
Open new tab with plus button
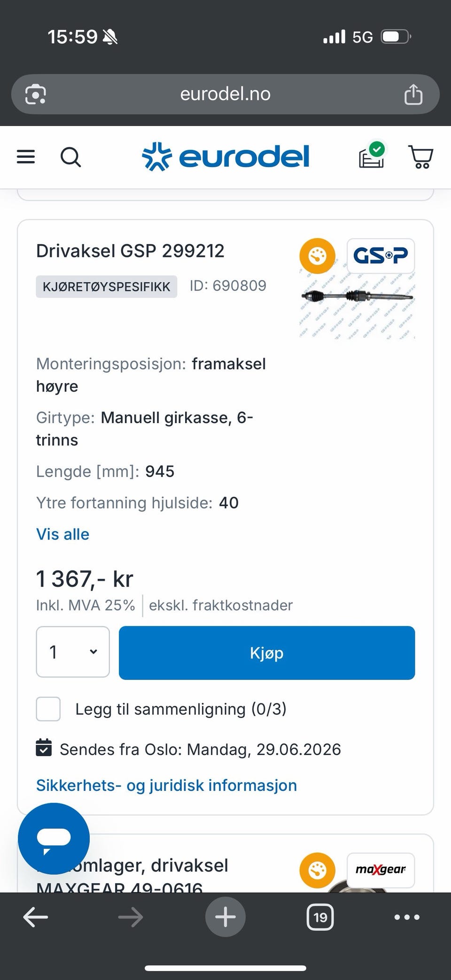point(225,917)
